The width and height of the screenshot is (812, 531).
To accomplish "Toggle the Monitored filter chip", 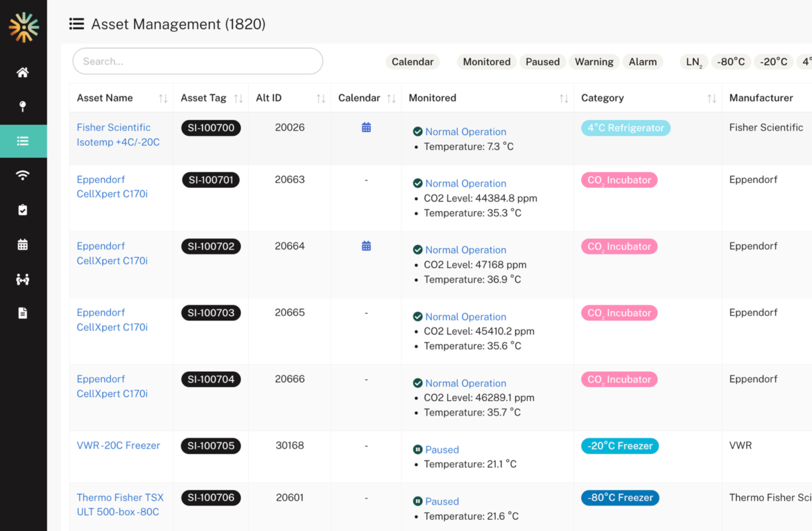I will point(486,62).
